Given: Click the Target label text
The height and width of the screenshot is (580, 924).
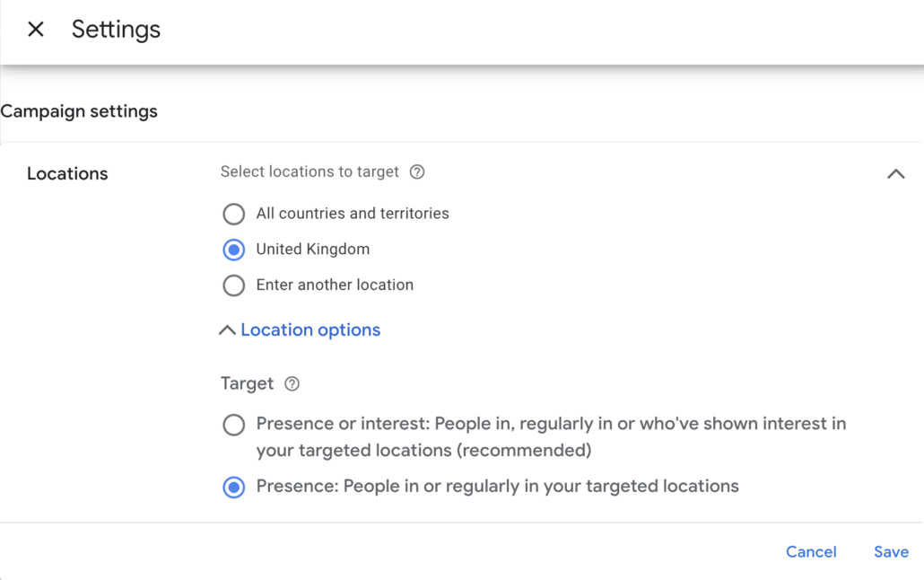Looking at the screenshot, I should pos(247,383).
